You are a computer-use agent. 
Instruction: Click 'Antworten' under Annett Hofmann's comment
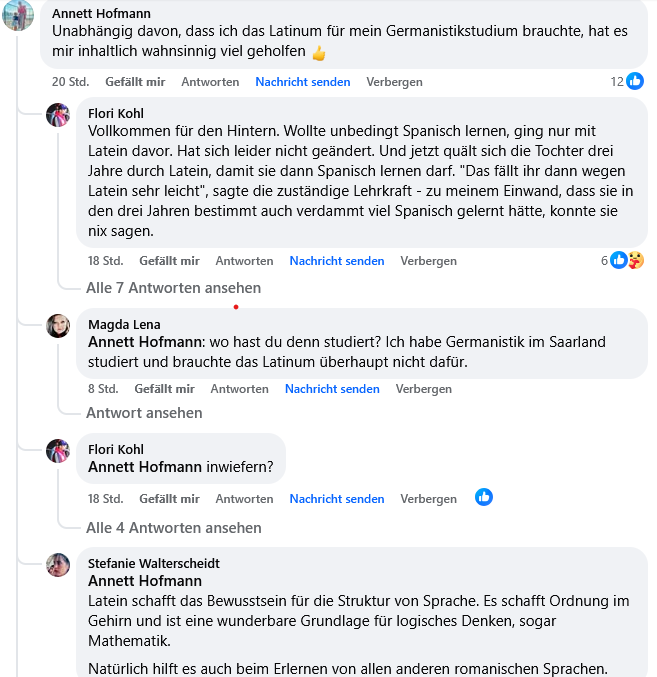point(210,82)
